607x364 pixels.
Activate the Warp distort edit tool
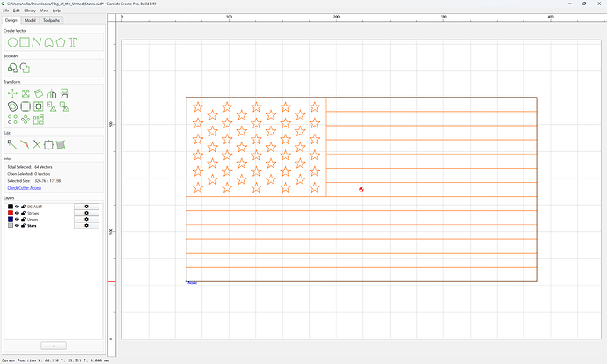coord(61,145)
